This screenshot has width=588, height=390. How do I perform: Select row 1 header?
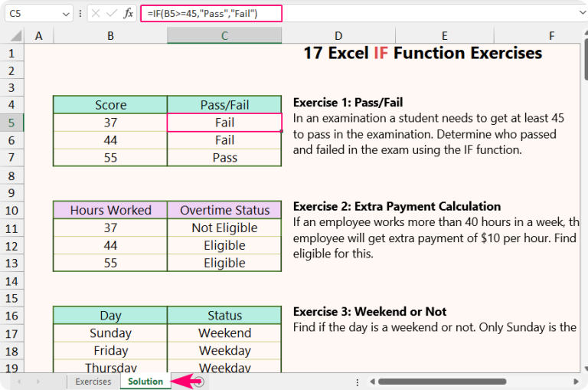coord(11,54)
